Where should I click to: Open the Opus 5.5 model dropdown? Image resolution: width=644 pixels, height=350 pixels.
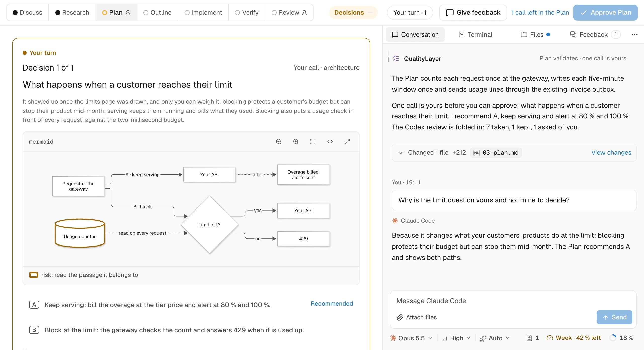[x=411, y=338]
